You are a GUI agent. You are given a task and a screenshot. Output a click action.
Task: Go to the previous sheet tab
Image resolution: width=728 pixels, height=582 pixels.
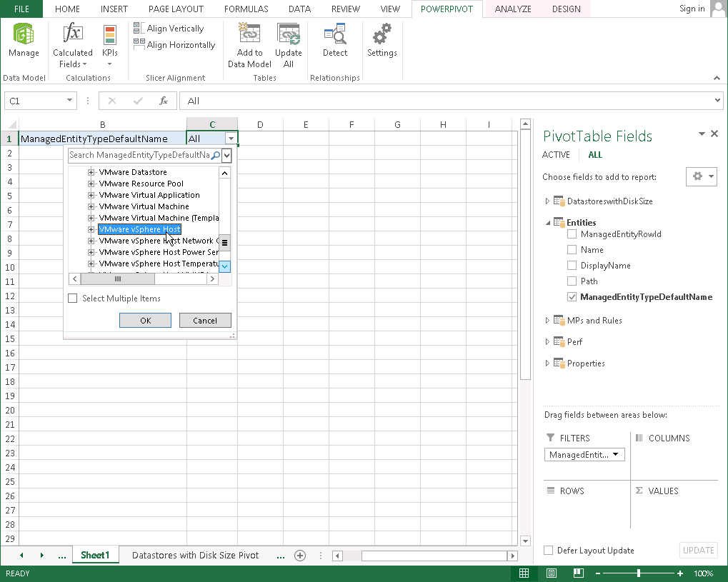[x=21, y=556]
